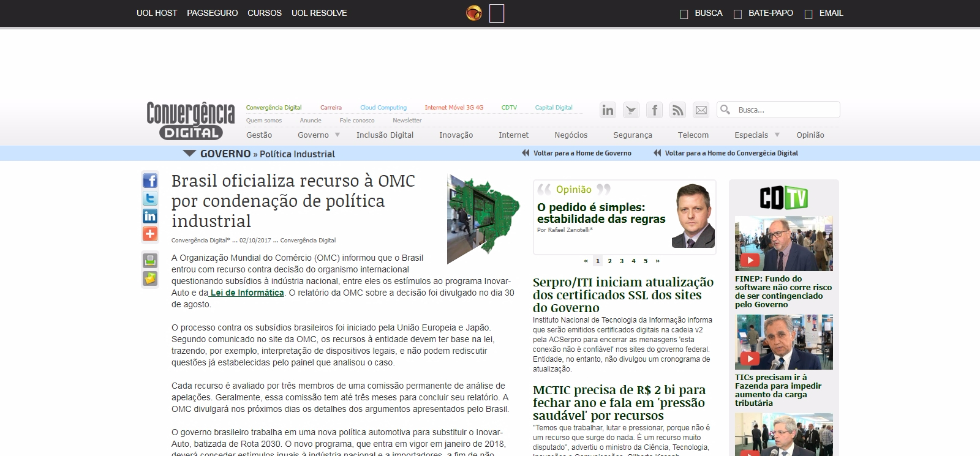This screenshot has height=456, width=980.
Task: Click the Convergência Digital logo
Action: pyautogui.click(x=190, y=121)
